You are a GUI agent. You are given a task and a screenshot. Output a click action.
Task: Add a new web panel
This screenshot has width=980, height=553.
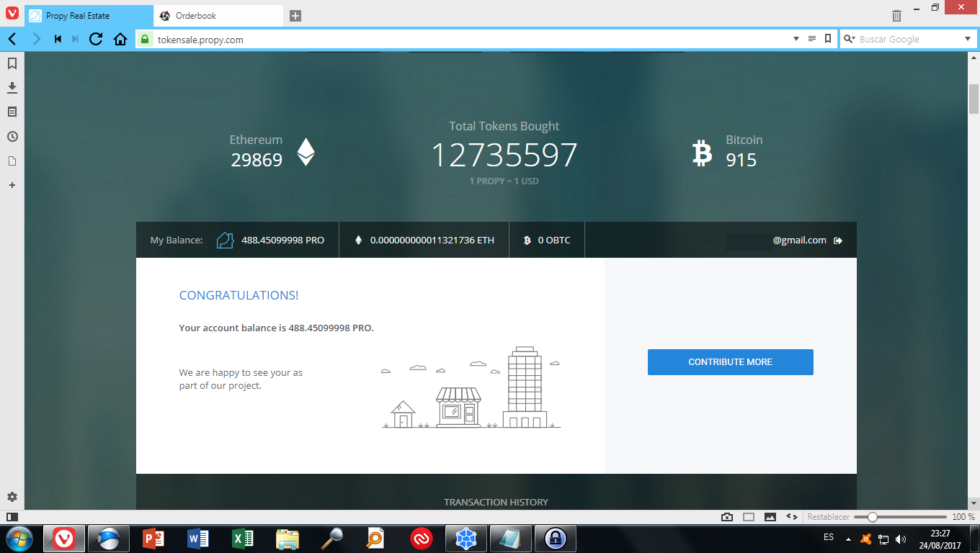tap(12, 185)
